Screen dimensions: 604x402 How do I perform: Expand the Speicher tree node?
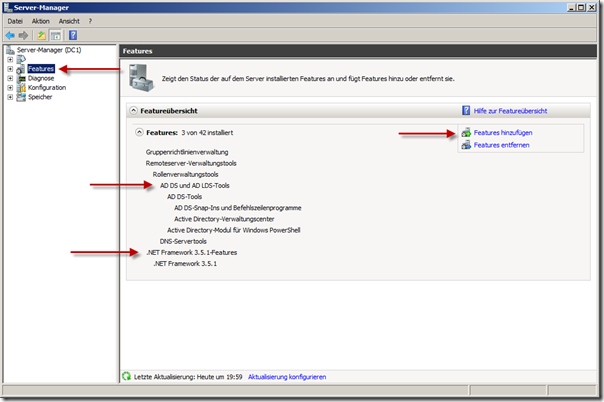coord(10,97)
